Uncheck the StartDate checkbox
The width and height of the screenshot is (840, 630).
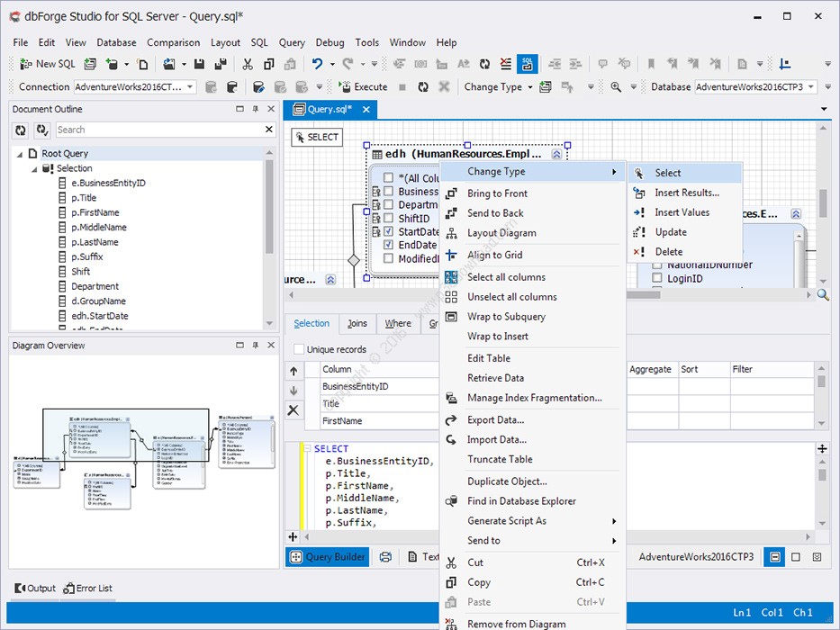point(388,231)
